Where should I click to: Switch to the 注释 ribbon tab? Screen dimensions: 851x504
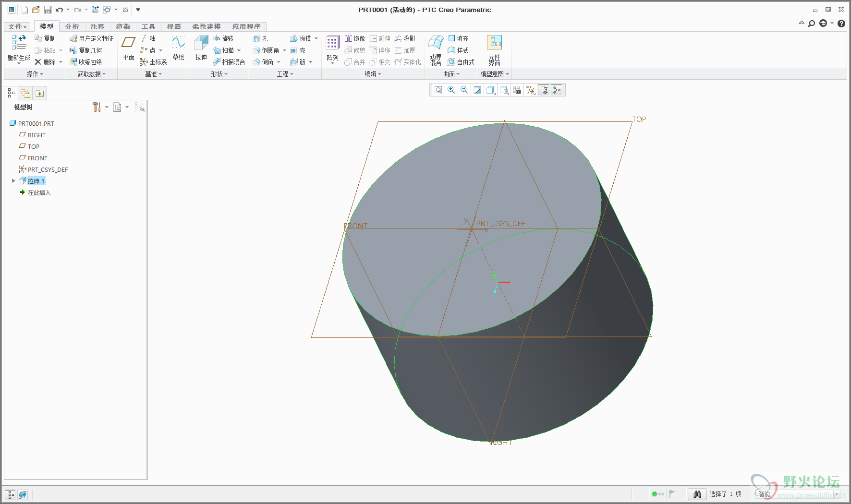point(97,26)
